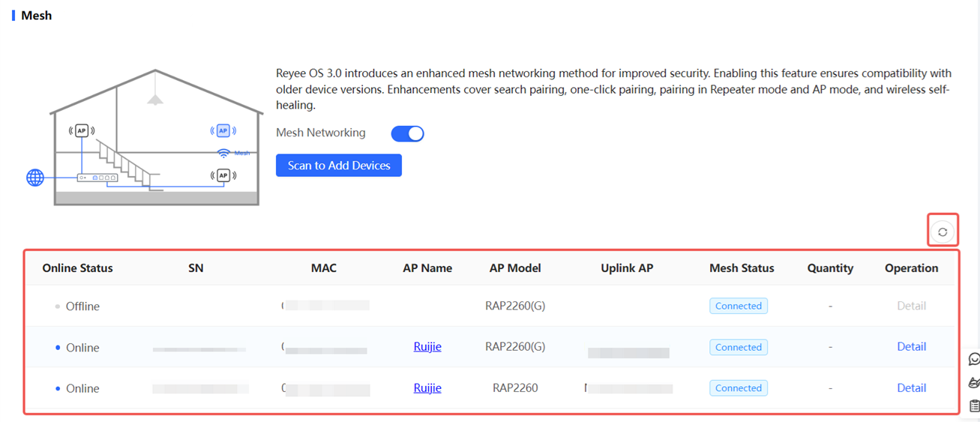Open Detail for the online RAP2260(G) row
The height and width of the screenshot is (422, 980).
[911, 347]
